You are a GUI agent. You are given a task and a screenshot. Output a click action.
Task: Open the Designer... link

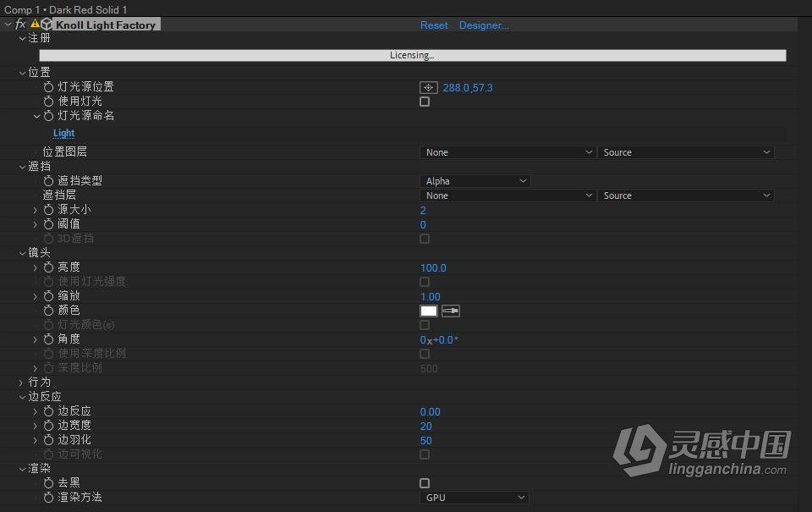(x=484, y=25)
